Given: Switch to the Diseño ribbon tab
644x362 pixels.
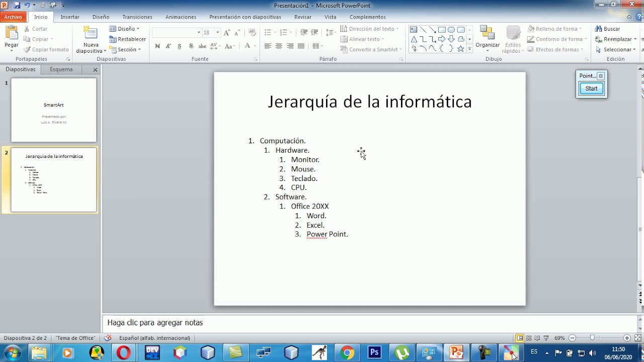Looking at the screenshot, I should [x=101, y=17].
